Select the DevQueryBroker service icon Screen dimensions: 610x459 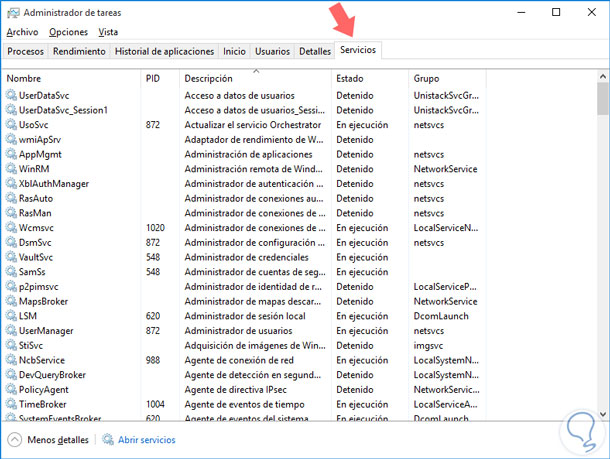click(11, 374)
